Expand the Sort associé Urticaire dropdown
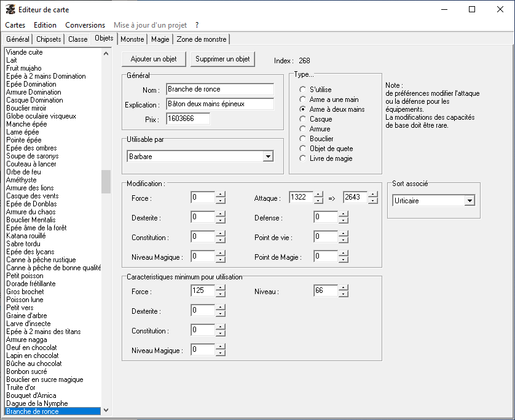The height and width of the screenshot is (420, 515). [470, 201]
